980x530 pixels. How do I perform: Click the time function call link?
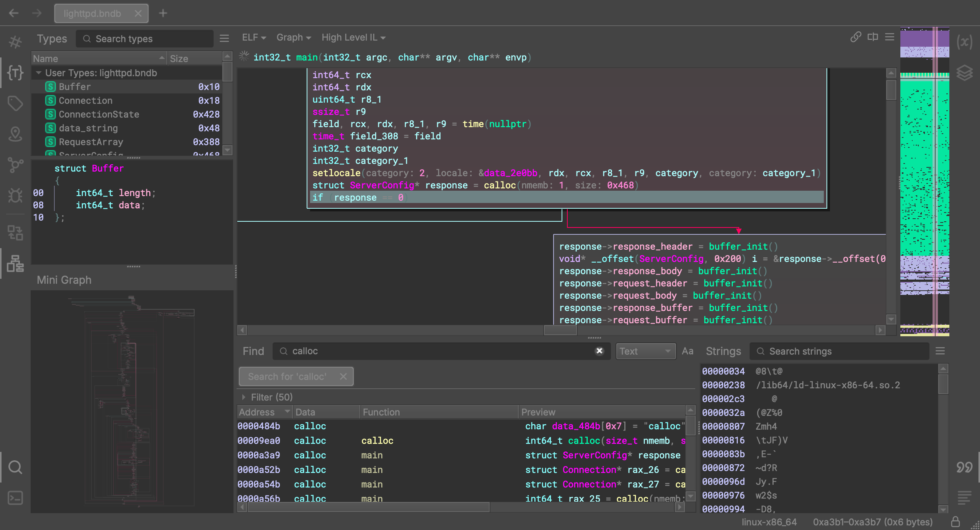(x=473, y=124)
